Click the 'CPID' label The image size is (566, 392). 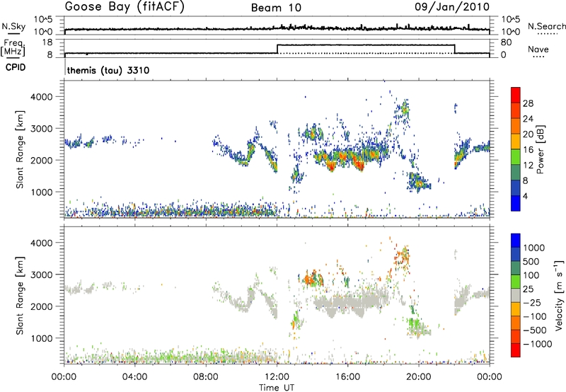tap(16, 67)
